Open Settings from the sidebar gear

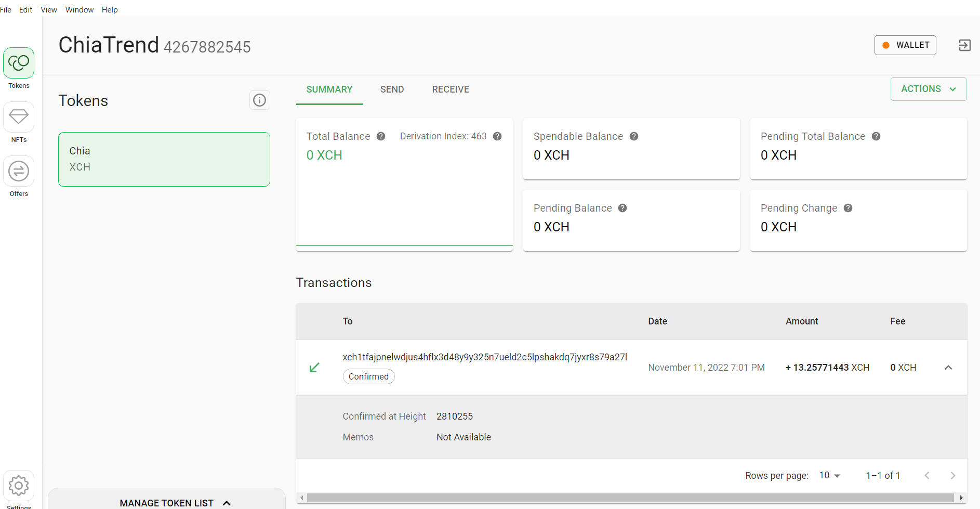(19, 486)
